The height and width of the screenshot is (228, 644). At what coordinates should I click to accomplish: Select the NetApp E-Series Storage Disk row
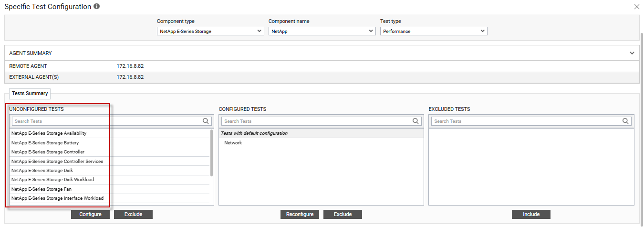click(109, 171)
